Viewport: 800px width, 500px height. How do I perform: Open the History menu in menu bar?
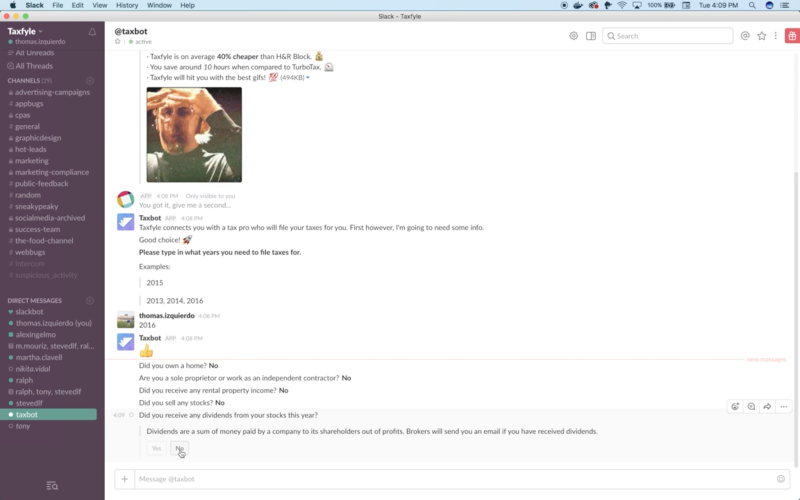[x=127, y=5]
